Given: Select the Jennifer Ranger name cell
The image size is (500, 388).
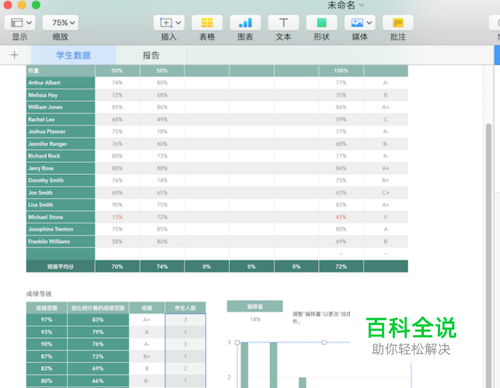Looking at the screenshot, I should (x=60, y=144).
